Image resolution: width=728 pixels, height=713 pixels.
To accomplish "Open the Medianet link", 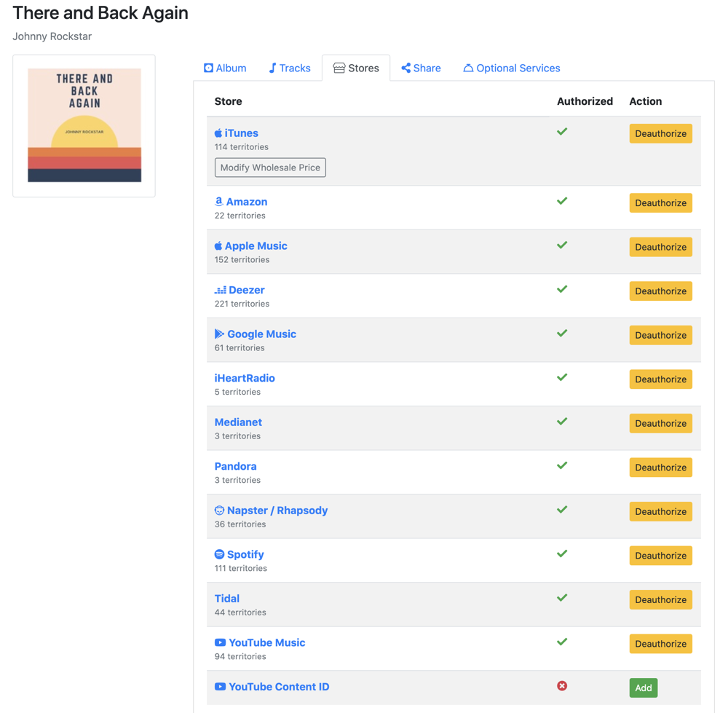I will [238, 422].
